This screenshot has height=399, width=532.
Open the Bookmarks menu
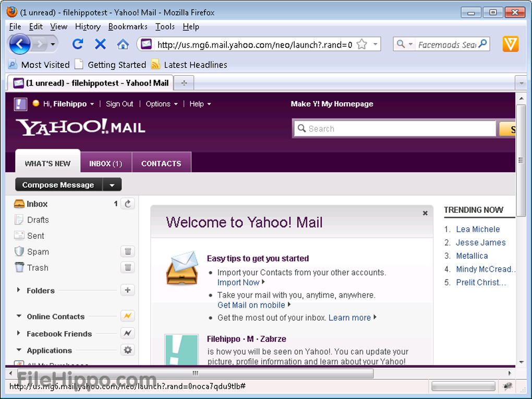tap(128, 27)
